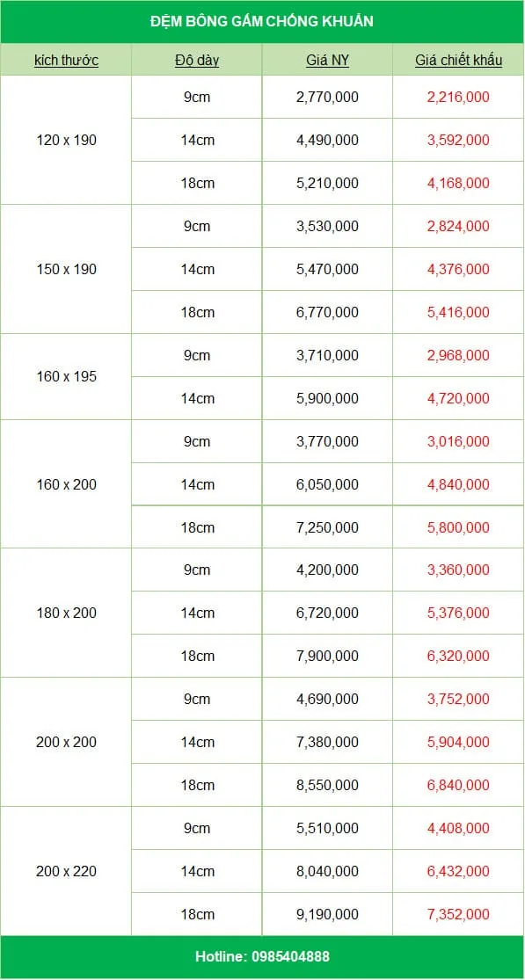Select the 160 x 195 size cell
The width and height of the screenshot is (525, 980).
[x=66, y=377]
